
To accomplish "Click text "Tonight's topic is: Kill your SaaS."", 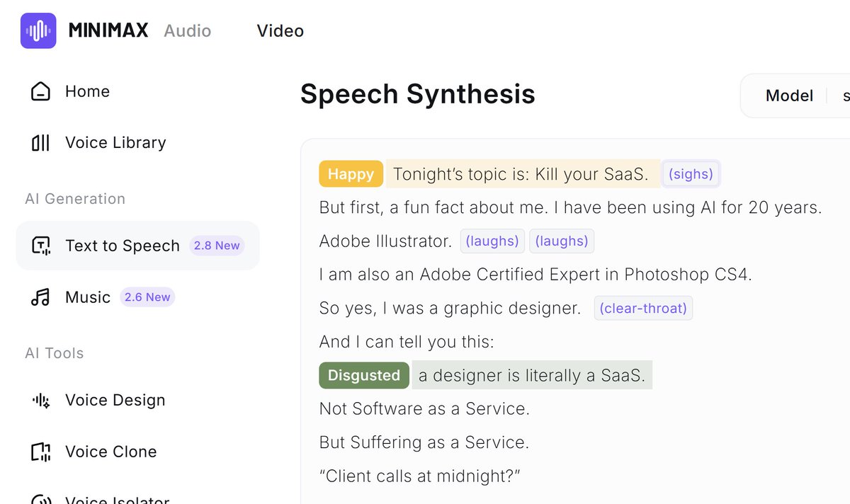I will [x=521, y=174].
